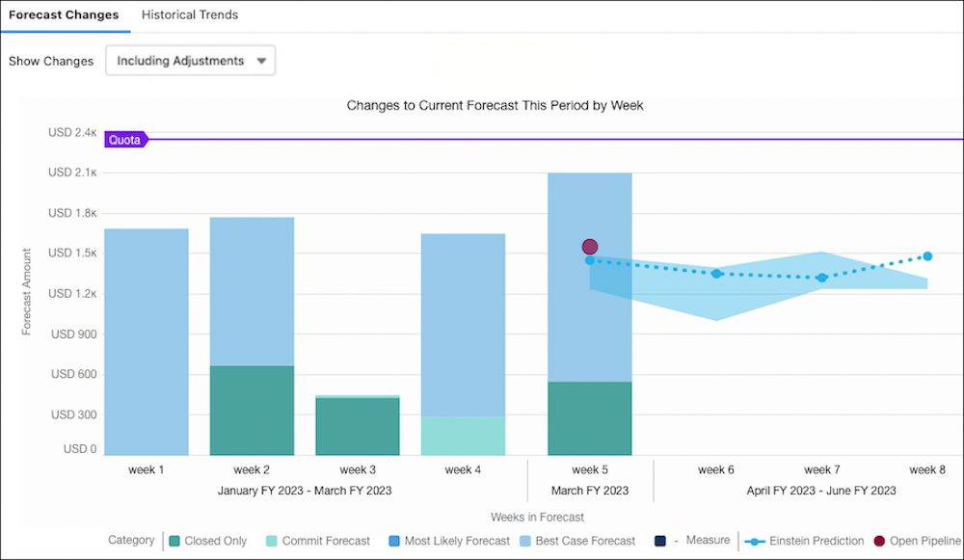Click the Show Changes dropdown arrow

click(261, 61)
